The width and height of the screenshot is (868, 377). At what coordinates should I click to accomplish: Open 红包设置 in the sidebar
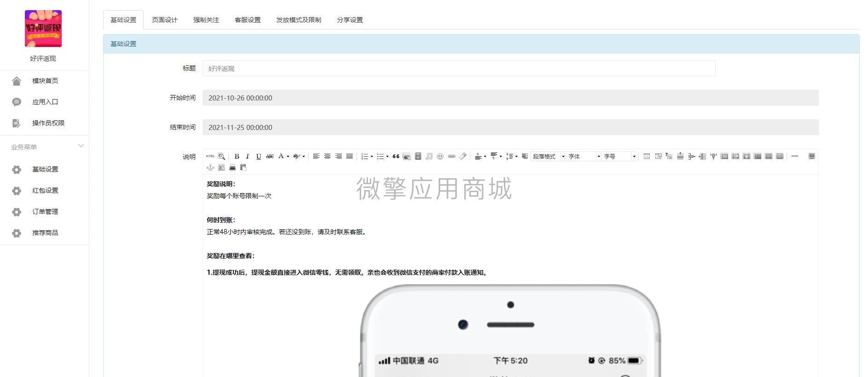45,190
